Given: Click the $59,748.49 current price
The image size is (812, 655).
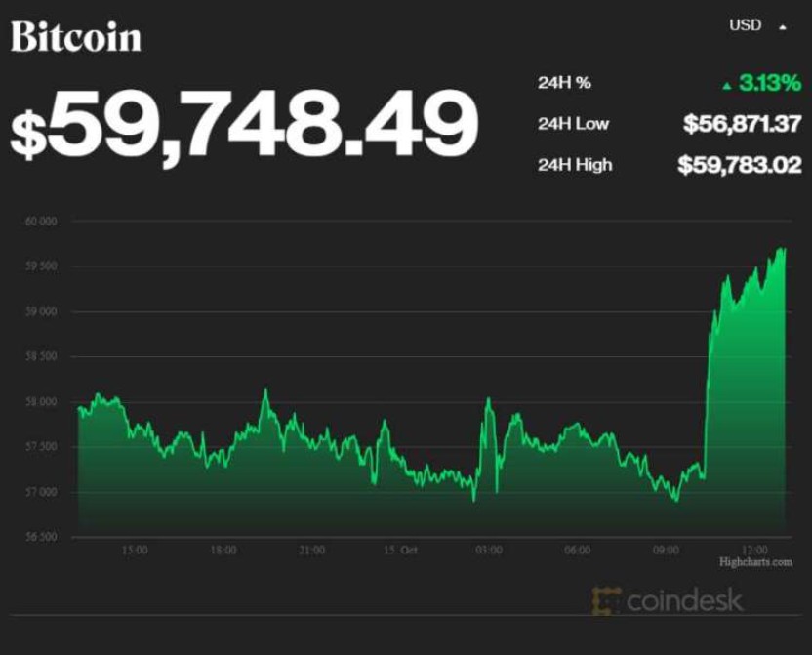Looking at the screenshot, I should coord(244,127).
